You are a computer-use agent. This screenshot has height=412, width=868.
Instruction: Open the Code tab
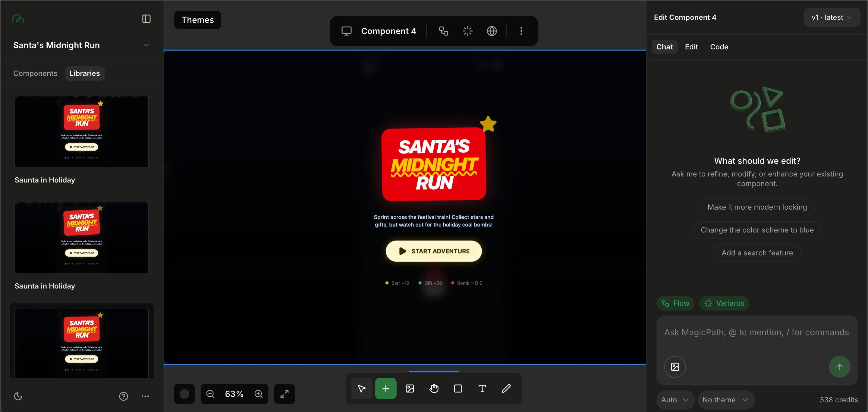point(719,47)
